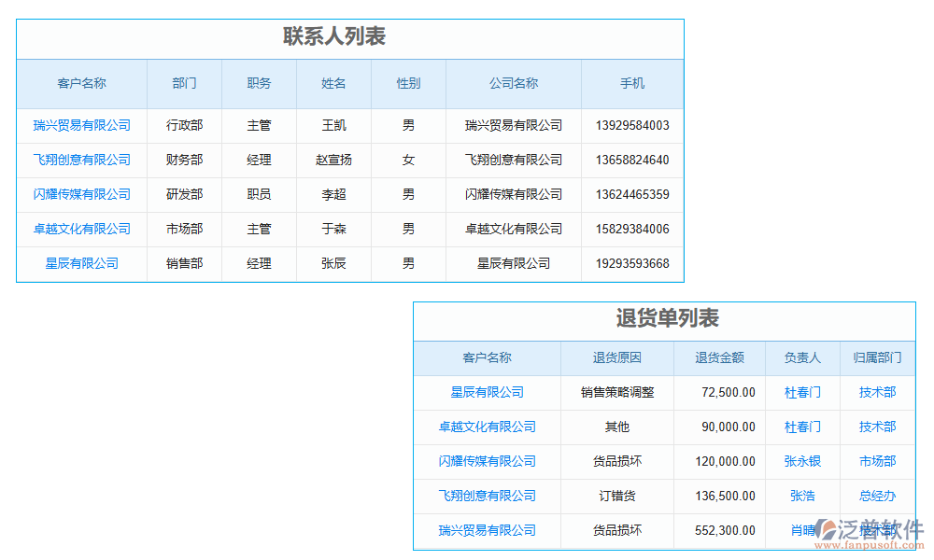The image size is (934, 560).
Task: Select 张永银 in the 负责人 column
Action: [802, 461]
